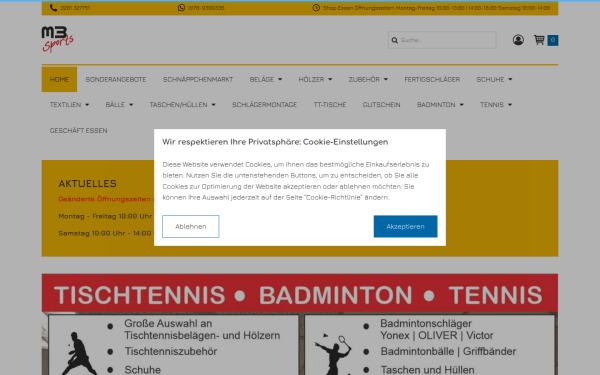Click table tennis player silhouette
The height and width of the screenshot is (375, 600).
(x=78, y=354)
